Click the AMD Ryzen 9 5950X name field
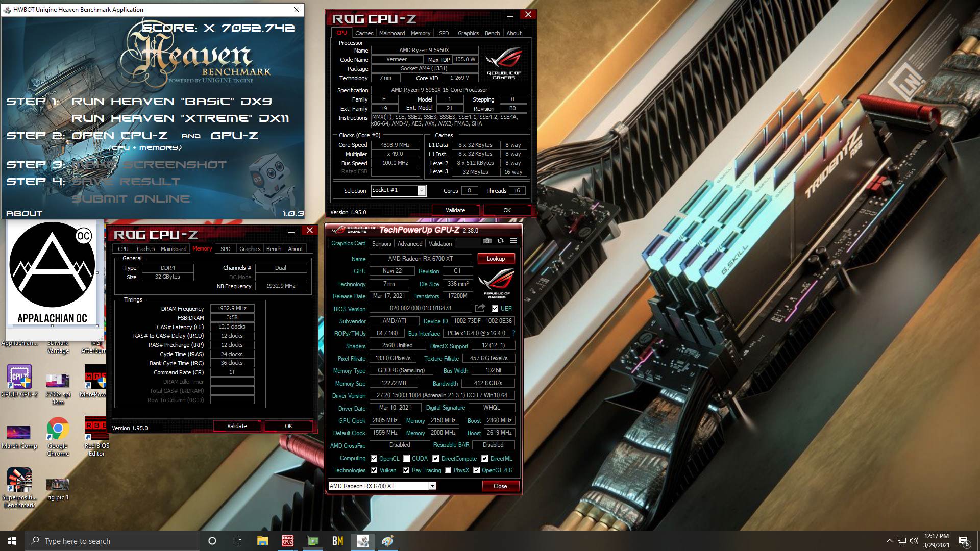The image size is (980, 551). point(424,50)
